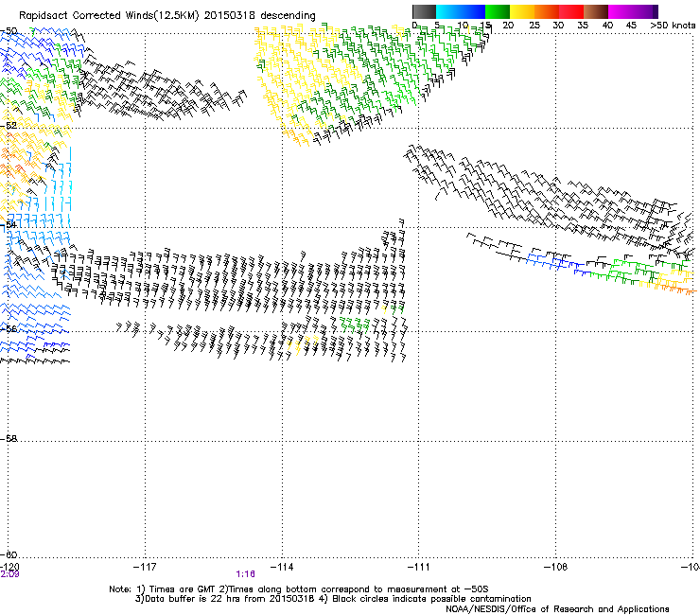The height and width of the screenshot is (615, 700).
Task: Click the '-52' latitude axis label
Action: 9,126
